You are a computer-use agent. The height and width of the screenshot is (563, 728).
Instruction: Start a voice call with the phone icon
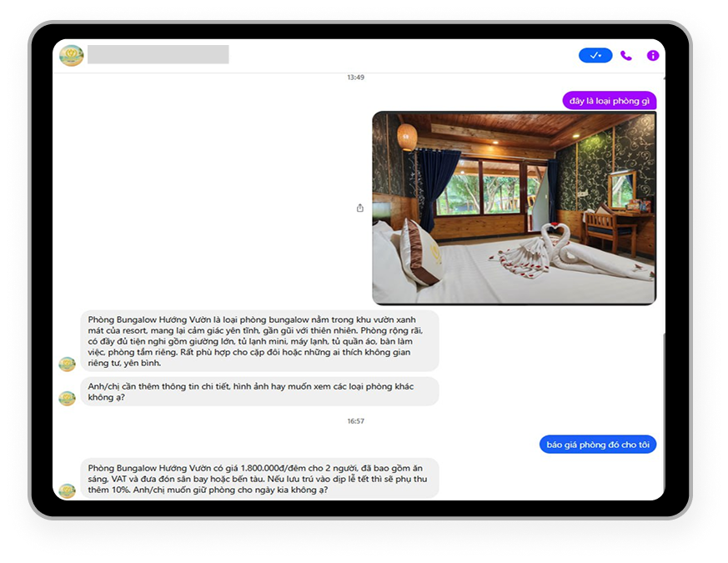626,55
